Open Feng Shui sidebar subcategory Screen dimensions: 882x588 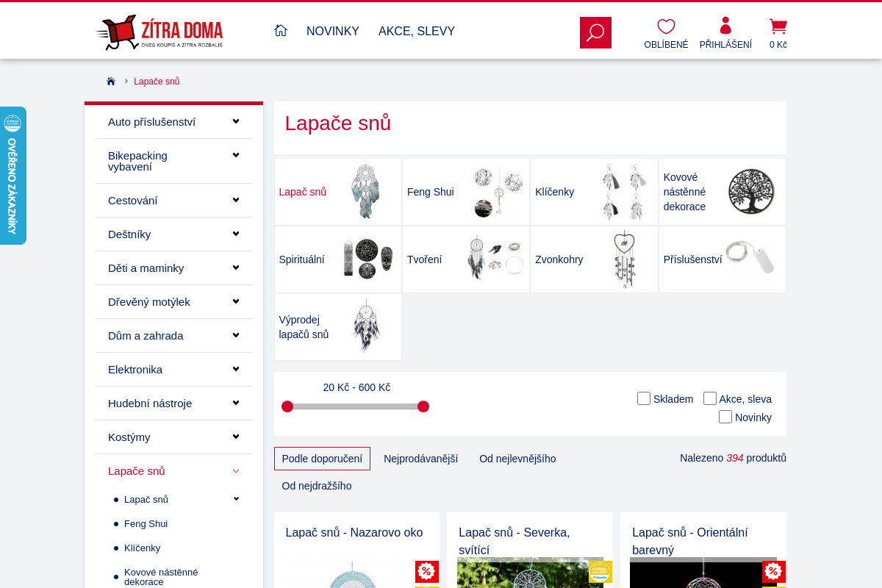point(146,524)
